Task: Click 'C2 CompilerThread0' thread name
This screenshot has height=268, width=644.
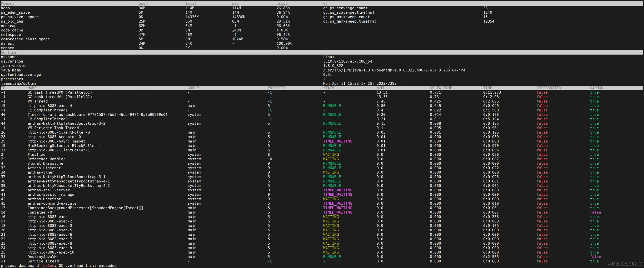Action: [x=47, y=119]
